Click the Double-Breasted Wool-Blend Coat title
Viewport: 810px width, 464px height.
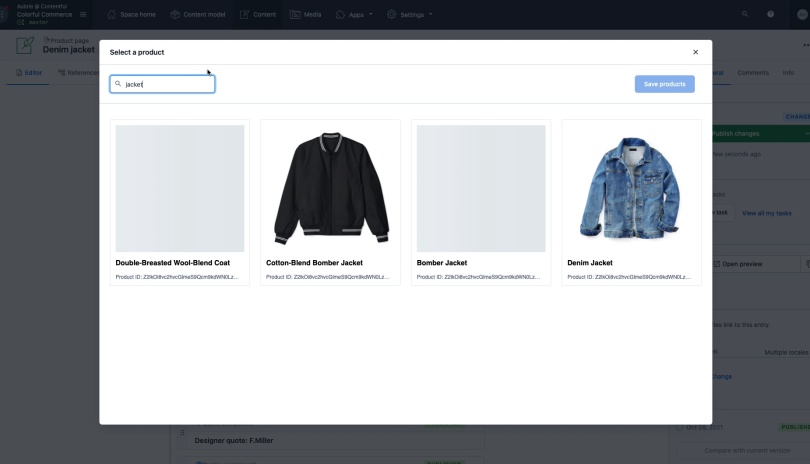click(173, 263)
